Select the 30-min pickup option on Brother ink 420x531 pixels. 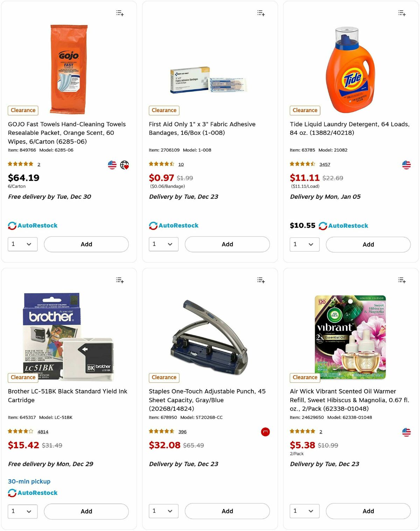click(x=29, y=481)
